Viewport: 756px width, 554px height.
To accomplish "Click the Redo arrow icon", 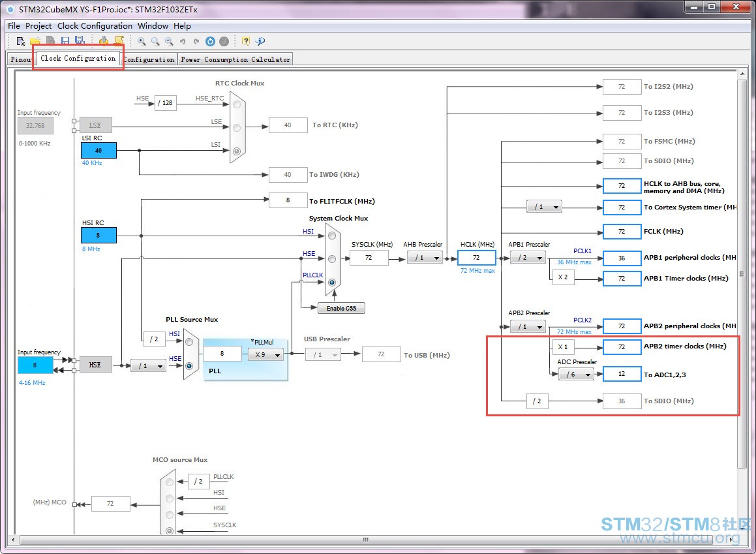I will (196, 42).
